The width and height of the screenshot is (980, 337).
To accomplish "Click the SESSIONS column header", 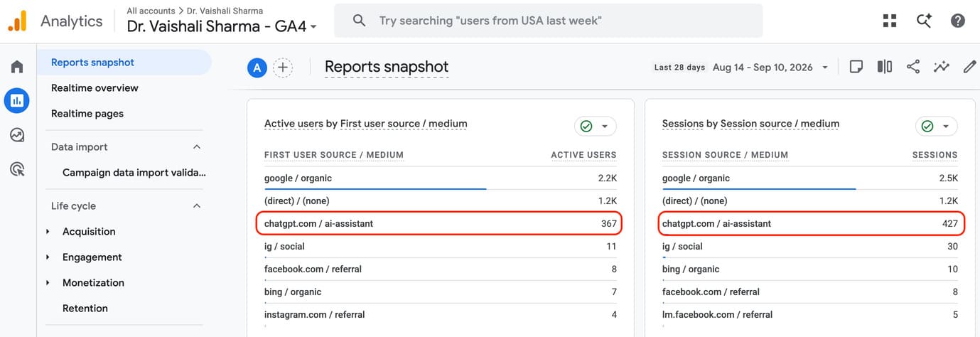I will (x=935, y=154).
